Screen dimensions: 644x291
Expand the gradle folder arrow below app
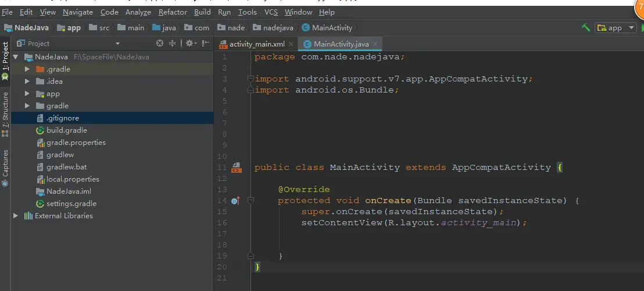[x=27, y=105]
